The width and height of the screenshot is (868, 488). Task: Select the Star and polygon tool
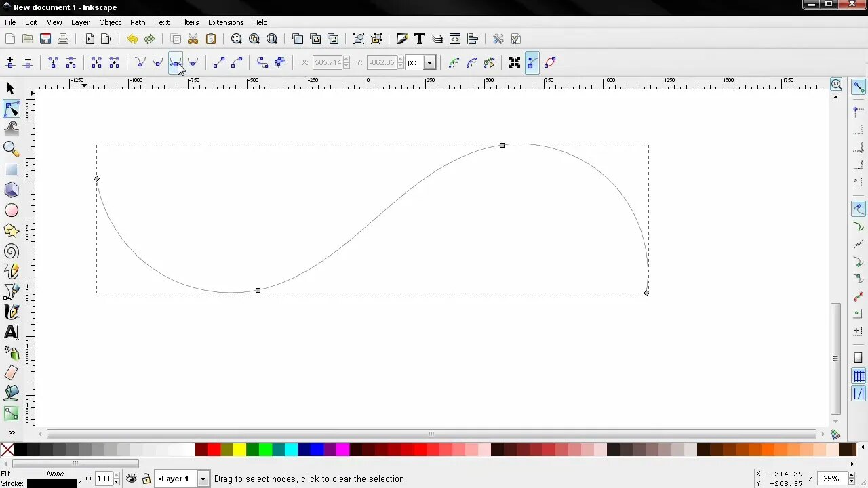(x=11, y=230)
